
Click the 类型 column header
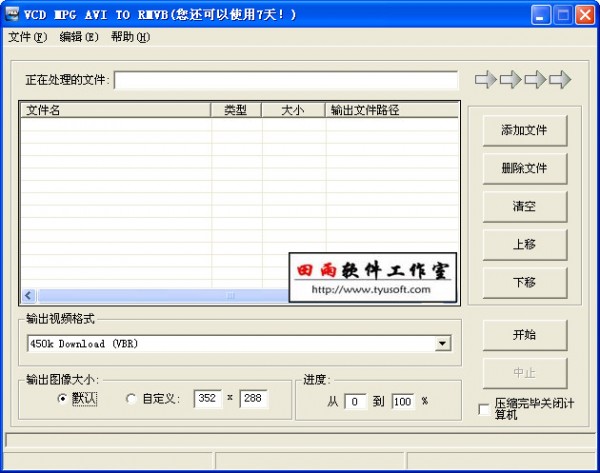click(x=236, y=110)
